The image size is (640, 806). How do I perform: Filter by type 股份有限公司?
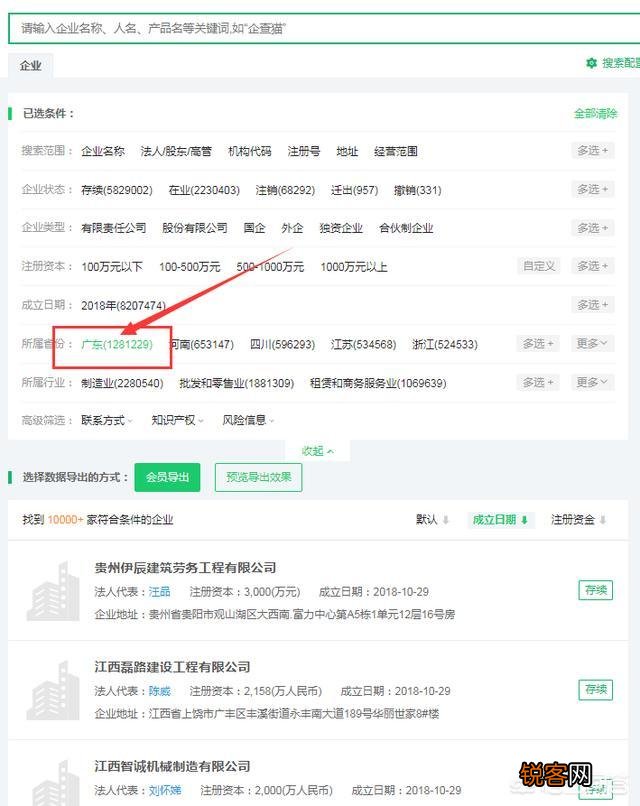click(195, 228)
